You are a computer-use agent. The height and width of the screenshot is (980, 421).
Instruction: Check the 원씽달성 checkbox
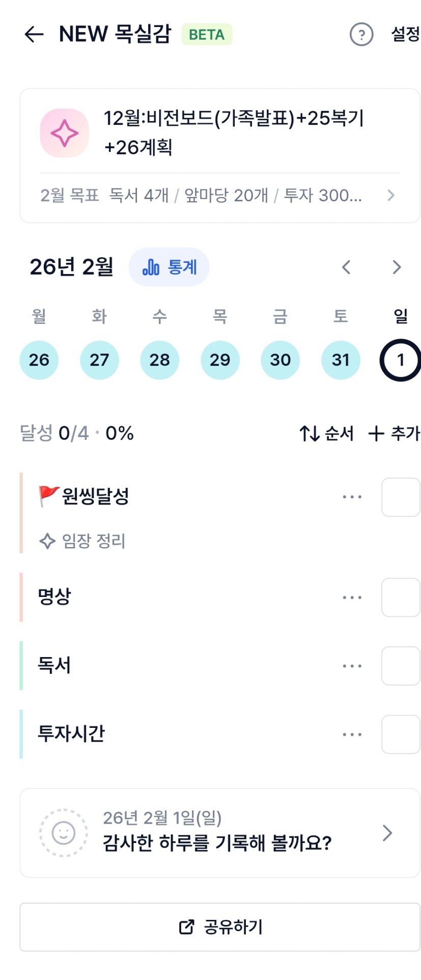point(401,497)
